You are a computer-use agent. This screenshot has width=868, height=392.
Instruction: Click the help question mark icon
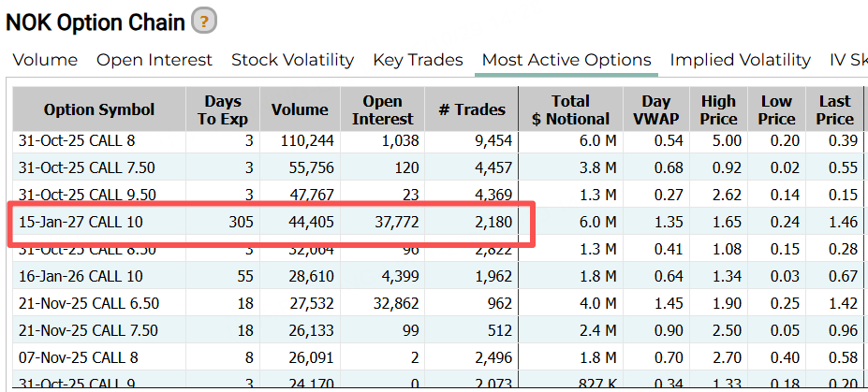(x=203, y=20)
